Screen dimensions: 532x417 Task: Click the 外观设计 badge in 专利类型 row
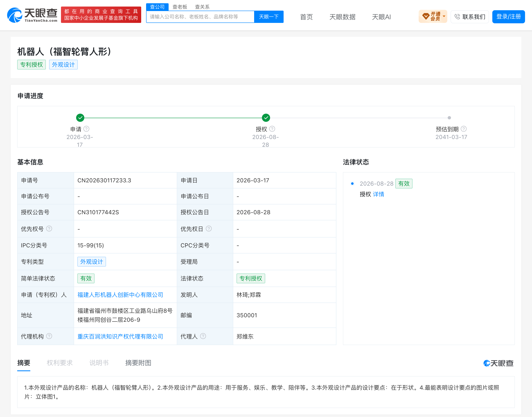[92, 262]
